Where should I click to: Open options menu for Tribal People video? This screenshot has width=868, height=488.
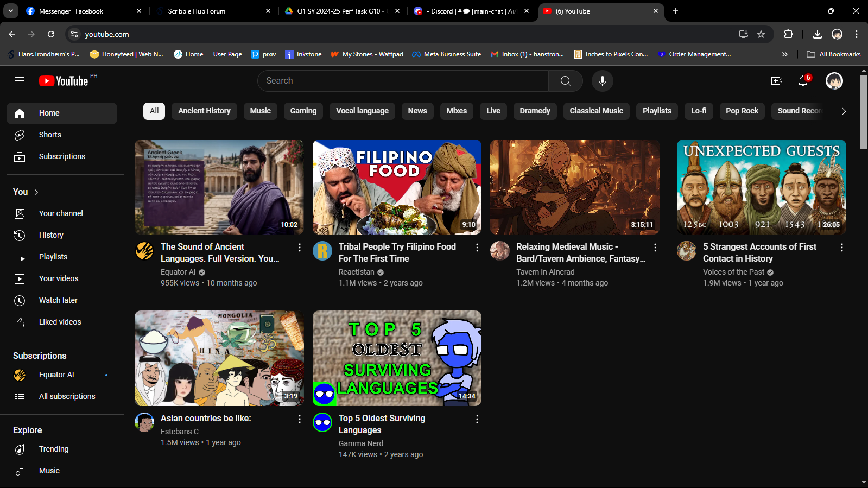(477, 248)
